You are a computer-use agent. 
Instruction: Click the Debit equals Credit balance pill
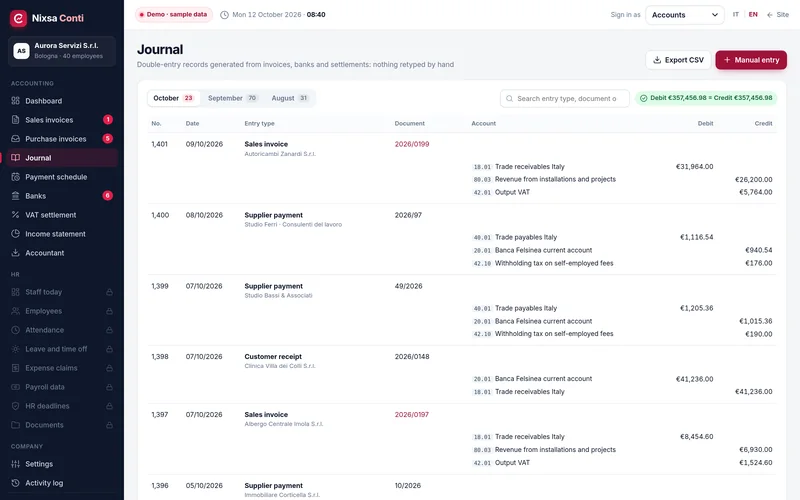706,98
